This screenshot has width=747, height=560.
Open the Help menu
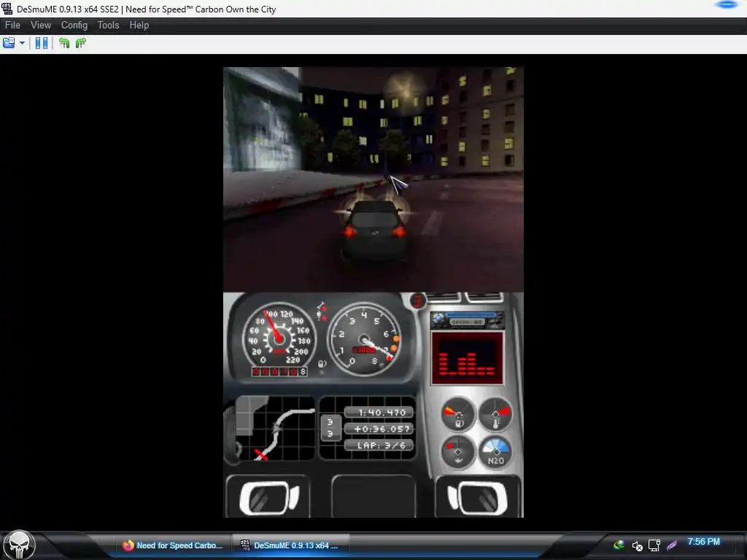click(x=139, y=26)
